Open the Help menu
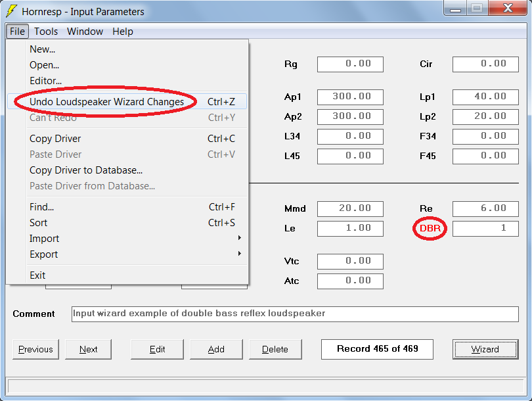Viewport: 532px width, 401px height. (122, 32)
